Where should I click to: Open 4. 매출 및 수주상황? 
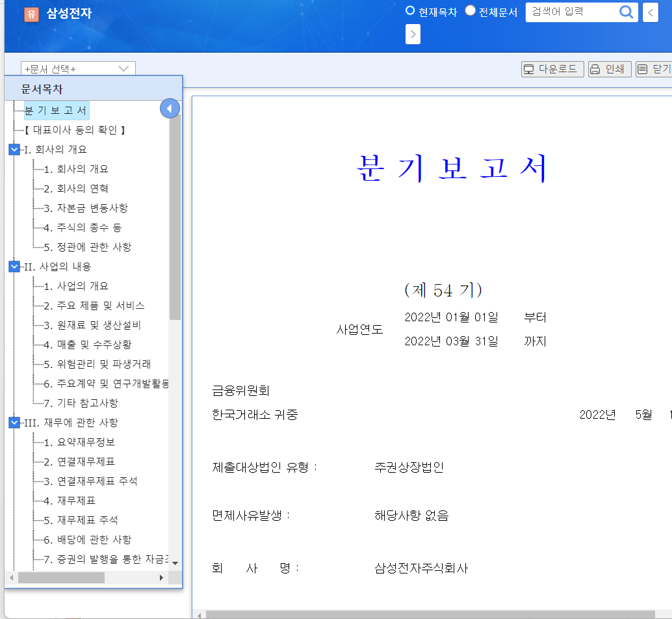pyautogui.click(x=88, y=345)
